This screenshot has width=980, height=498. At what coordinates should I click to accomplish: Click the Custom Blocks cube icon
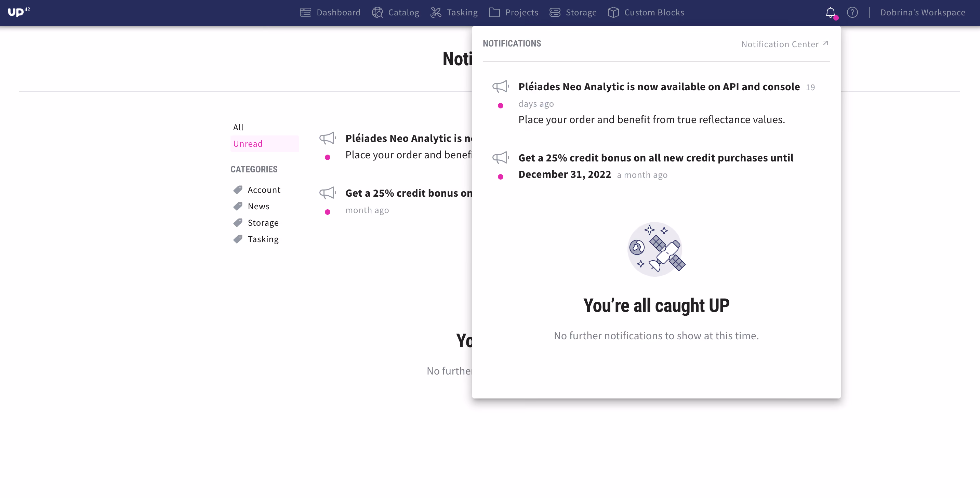pos(613,13)
